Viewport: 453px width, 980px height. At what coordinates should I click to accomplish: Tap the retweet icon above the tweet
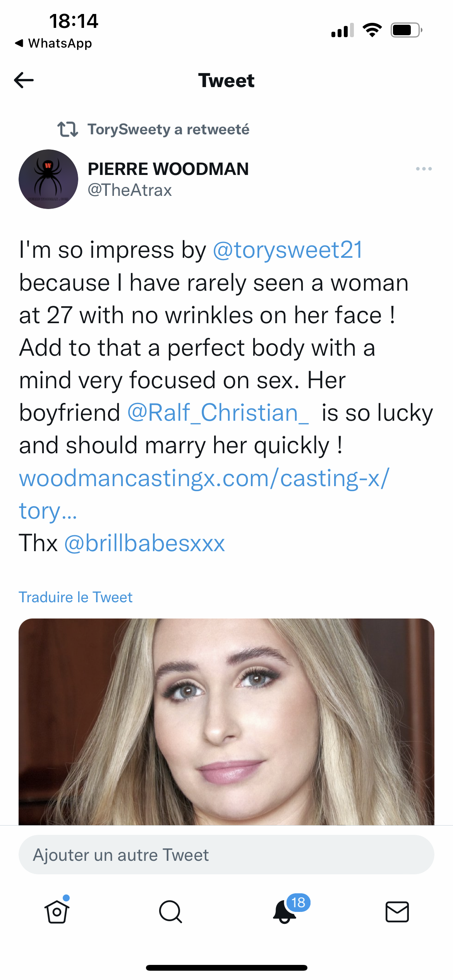point(68,129)
